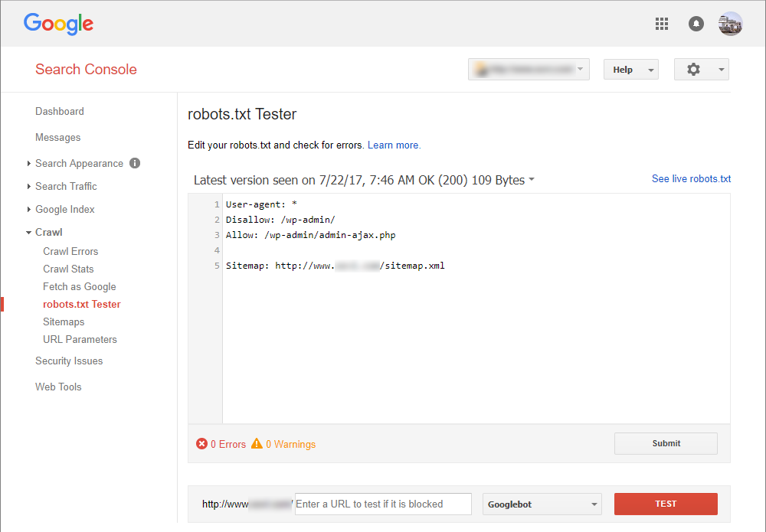
Task: Click the Sitemap line in the editor
Action: pos(336,266)
